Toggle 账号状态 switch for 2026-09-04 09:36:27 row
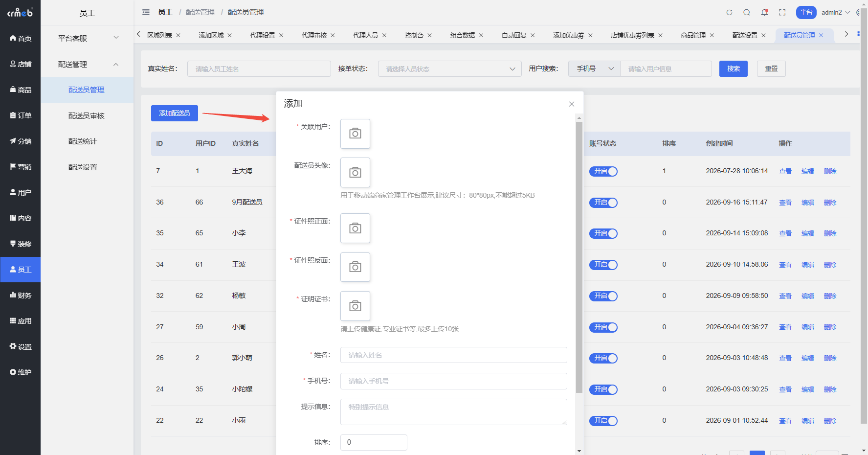Image resolution: width=868 pixels, height=455 pixels. pos(603,327)
